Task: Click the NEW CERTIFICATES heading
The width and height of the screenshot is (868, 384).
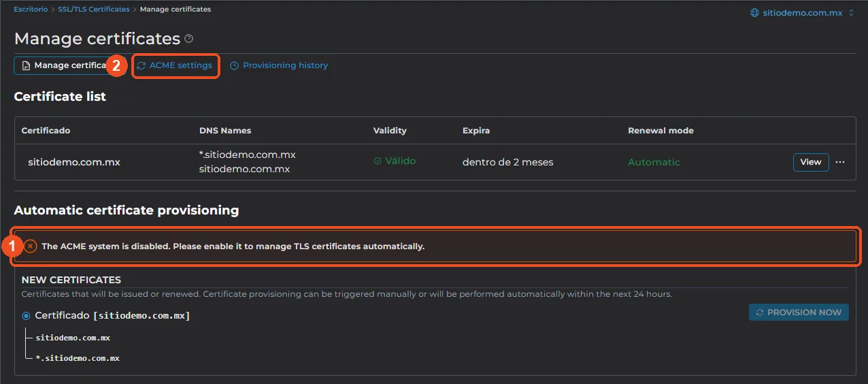Action: coord(71,280)
